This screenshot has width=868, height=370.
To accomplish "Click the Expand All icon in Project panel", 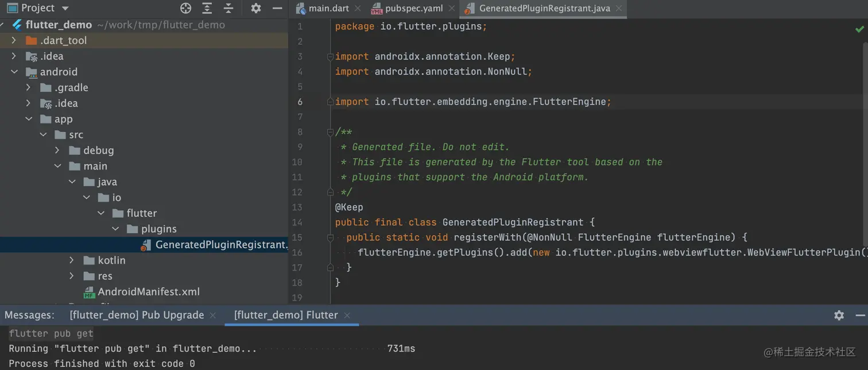I will 207,8.
